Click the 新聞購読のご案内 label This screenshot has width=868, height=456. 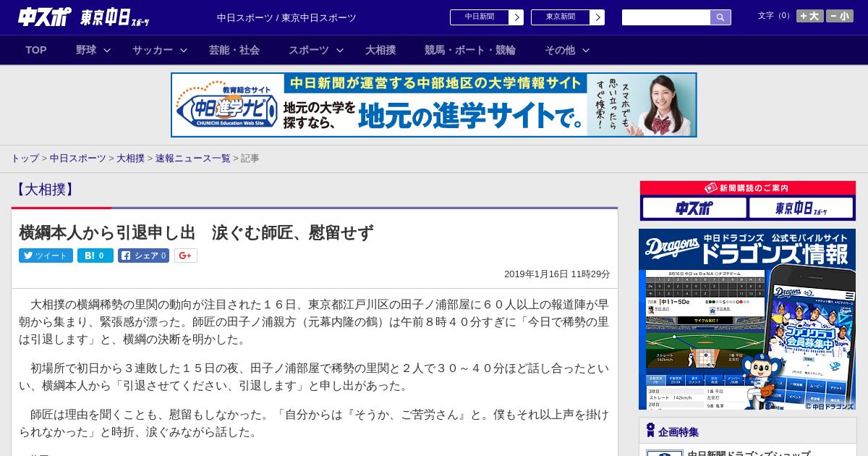click(x=748, y=188)
